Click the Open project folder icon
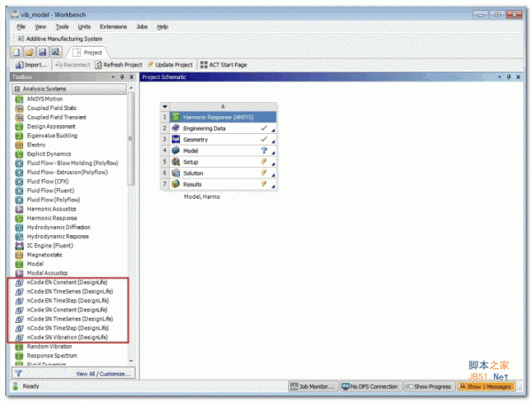532x402 pixels. [x=28, y=52]
